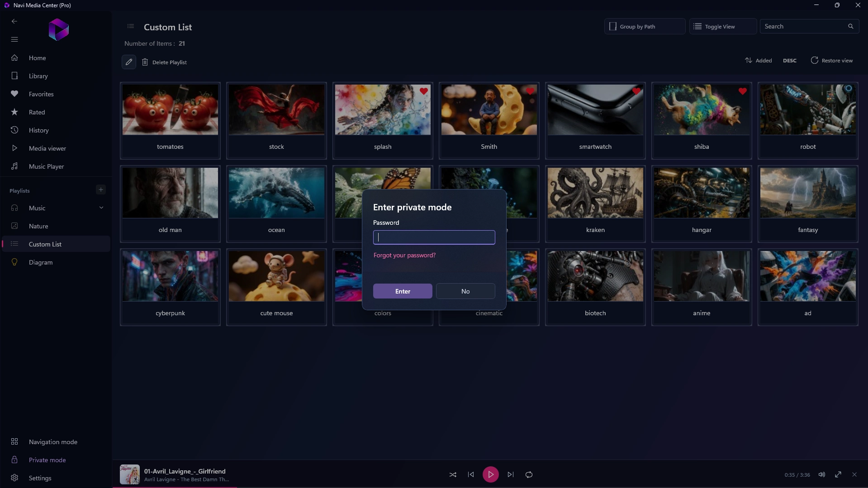Image resolution: width=868 pixels, height=488 pixels.
Task: Click Toggle View button
Action: tap(723, 26)
